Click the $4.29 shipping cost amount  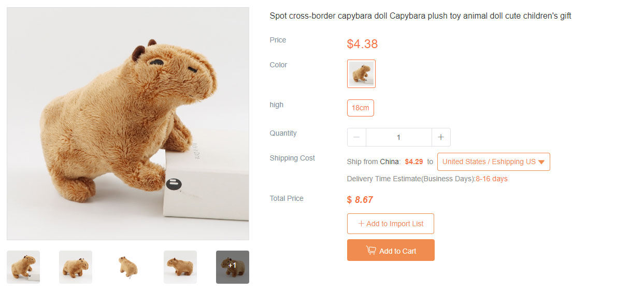[x=414, y=162]
